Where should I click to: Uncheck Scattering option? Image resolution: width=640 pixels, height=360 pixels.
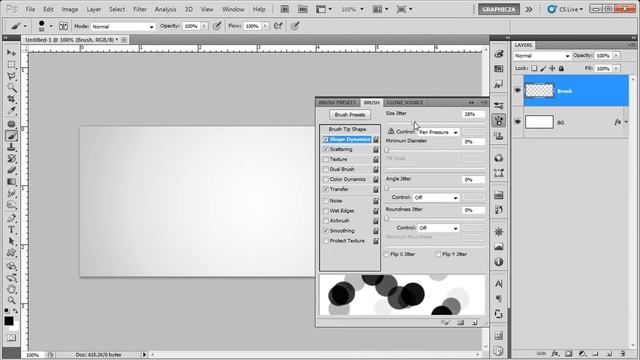(x=326, y=149)
